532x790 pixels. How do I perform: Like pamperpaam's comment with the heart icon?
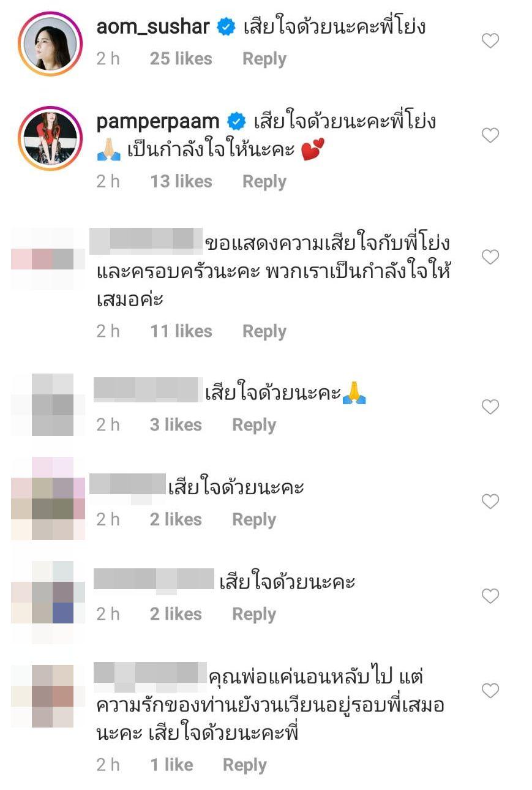[490, 135]
